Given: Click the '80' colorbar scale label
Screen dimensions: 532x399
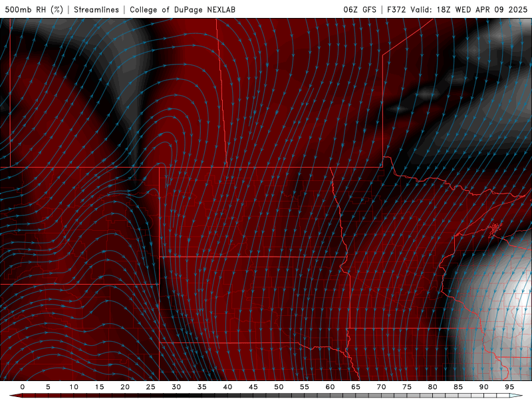Looking at the screenshot, I should pyautogui.click(x=432, y=387).
